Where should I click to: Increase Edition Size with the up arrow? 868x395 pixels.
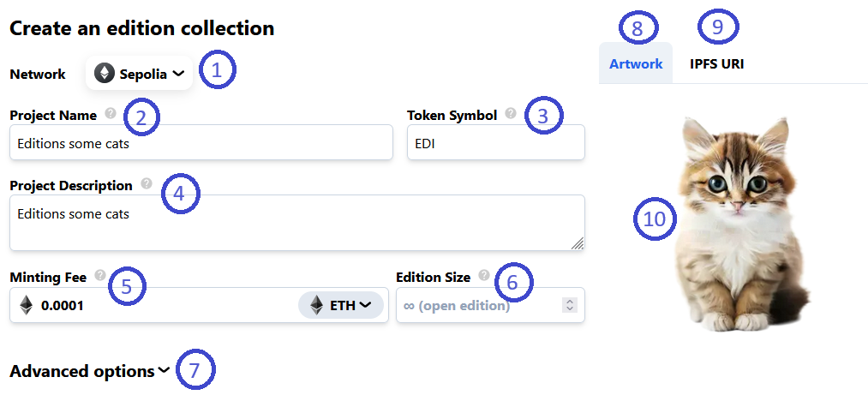pos(571,302)
